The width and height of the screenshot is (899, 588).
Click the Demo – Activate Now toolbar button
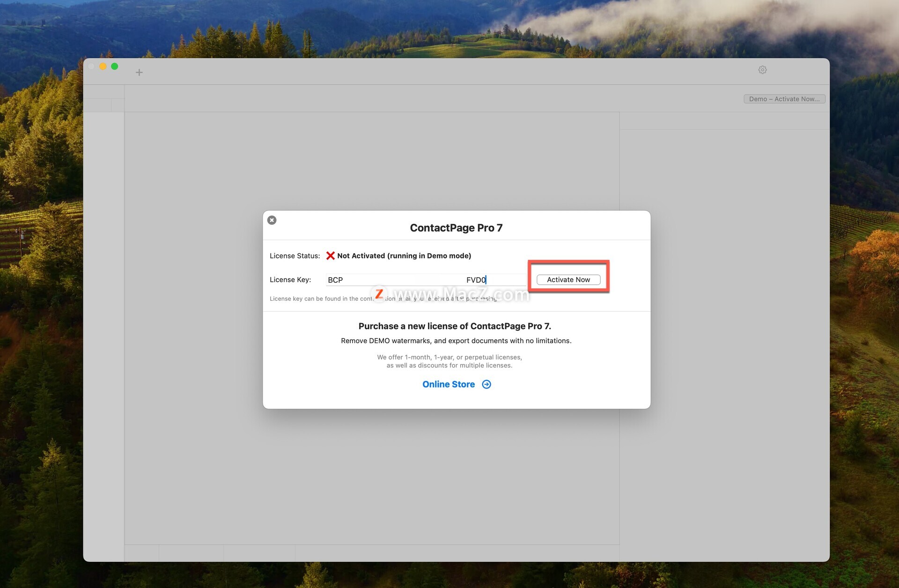784,99
